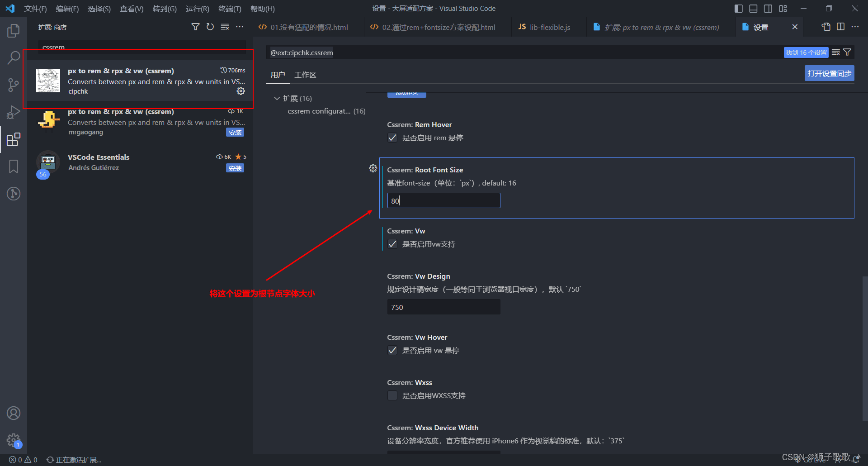Open the 查看(V) menu
The image size is (868, 466).
coord(132,9)
